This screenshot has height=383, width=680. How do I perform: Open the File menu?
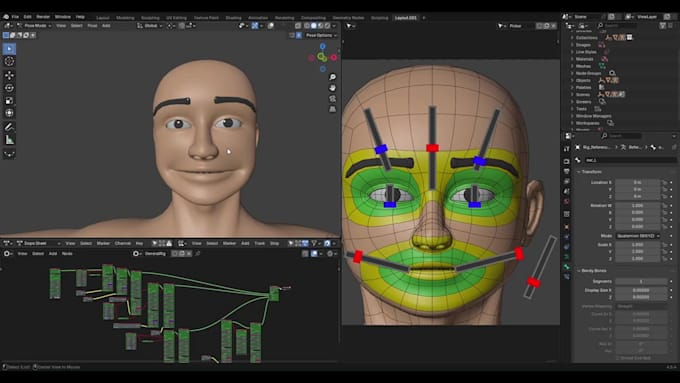point(15,17)
